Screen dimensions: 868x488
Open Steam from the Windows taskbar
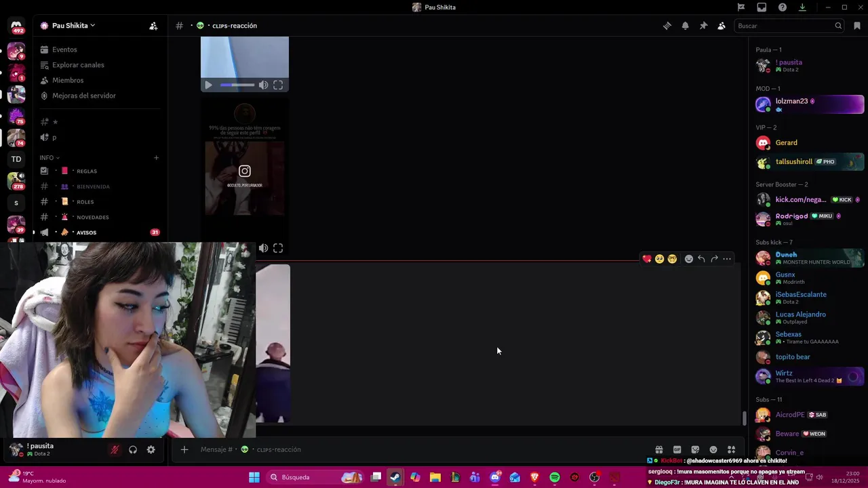point(395,478)
